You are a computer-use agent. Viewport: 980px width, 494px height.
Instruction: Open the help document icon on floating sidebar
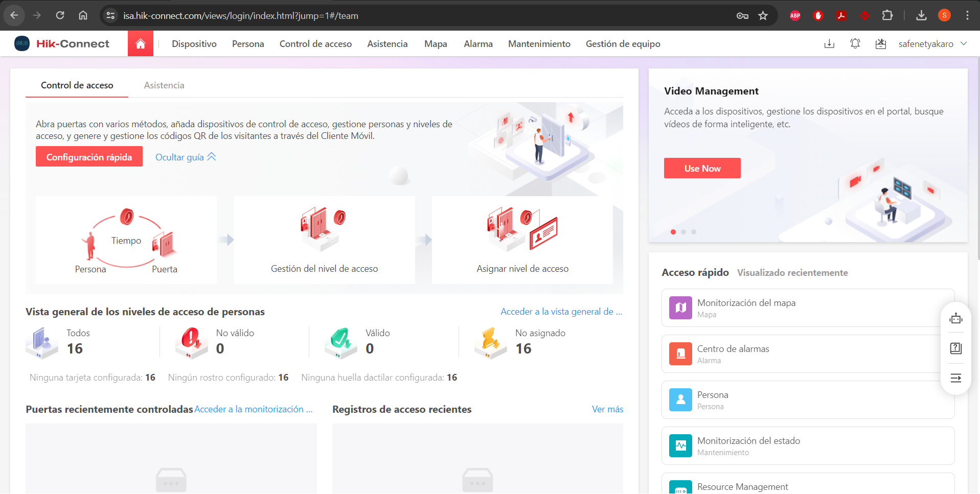[x=955, y=348]
